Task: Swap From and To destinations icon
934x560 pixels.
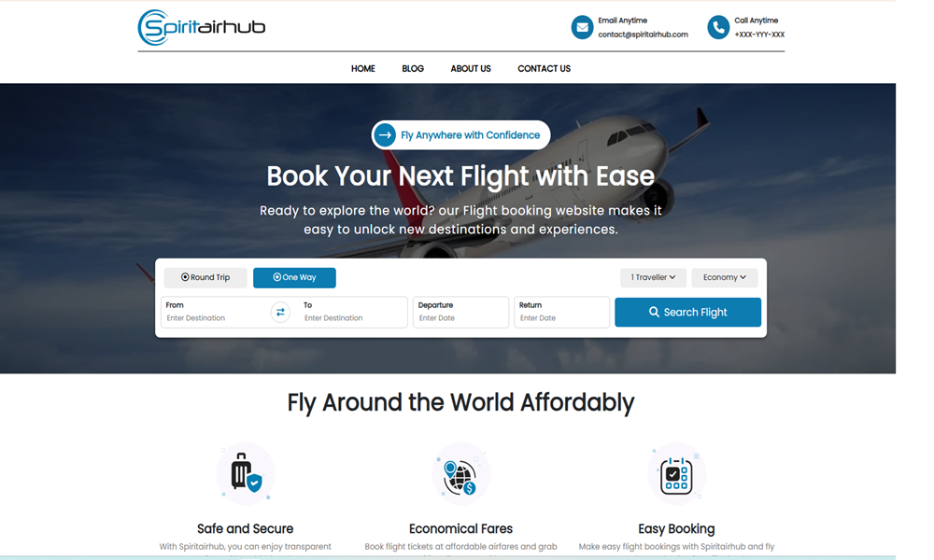Action: pyautogui.click(x=280, y=313)
